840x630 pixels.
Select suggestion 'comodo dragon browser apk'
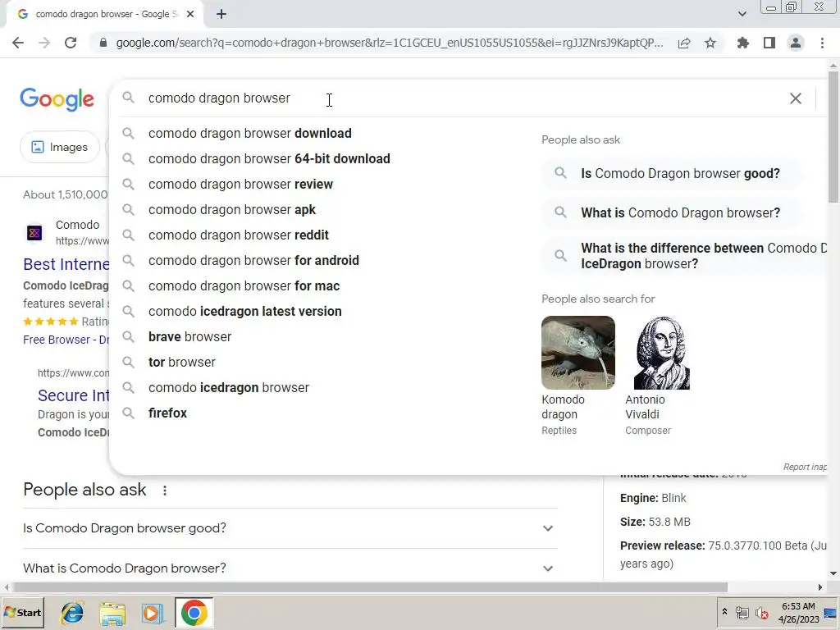(232, 209)
